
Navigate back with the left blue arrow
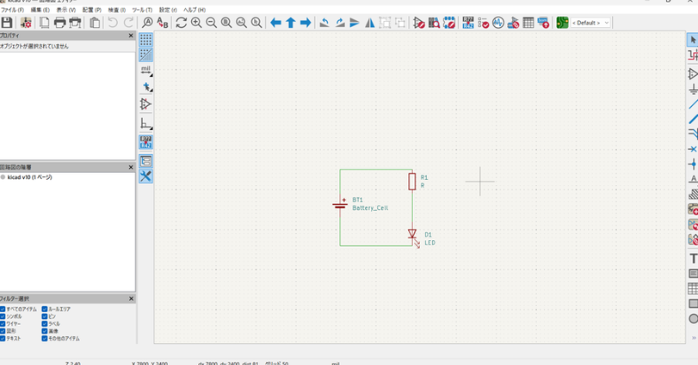click(276, 22)
